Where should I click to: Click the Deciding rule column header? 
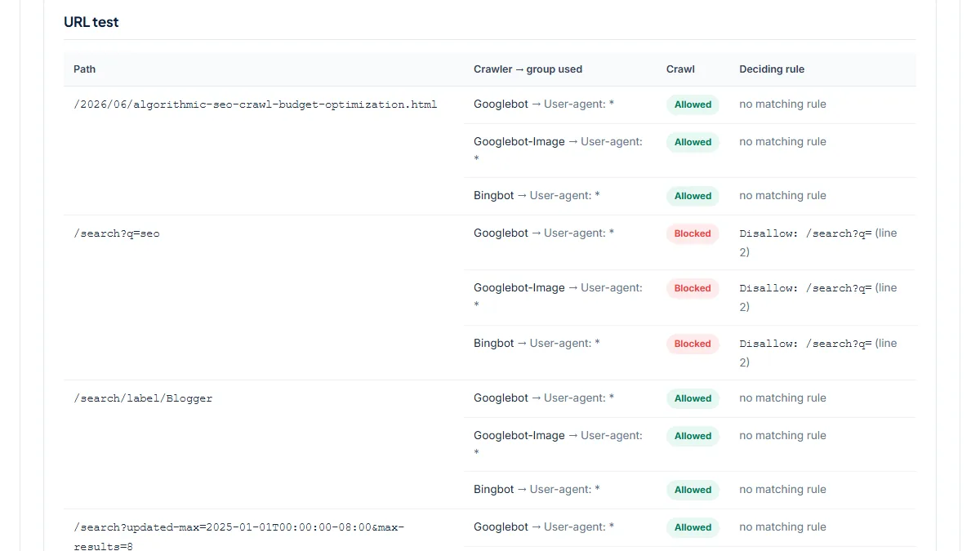click(772, 69)
